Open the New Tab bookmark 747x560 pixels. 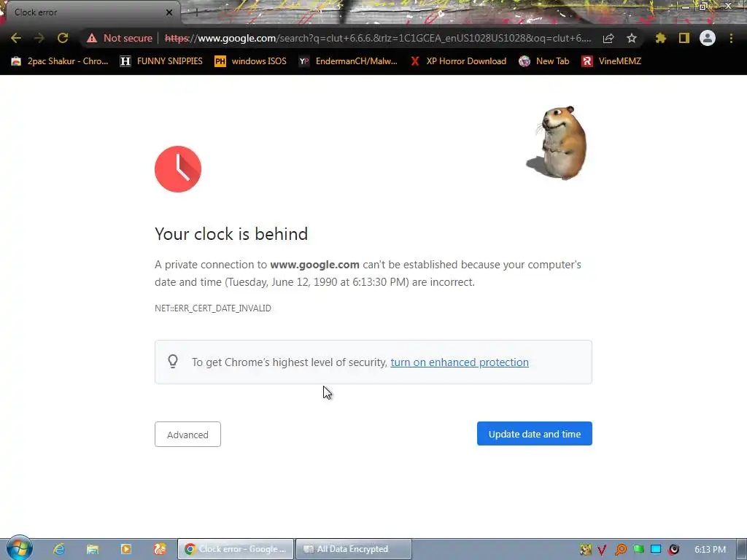[544, 61]
